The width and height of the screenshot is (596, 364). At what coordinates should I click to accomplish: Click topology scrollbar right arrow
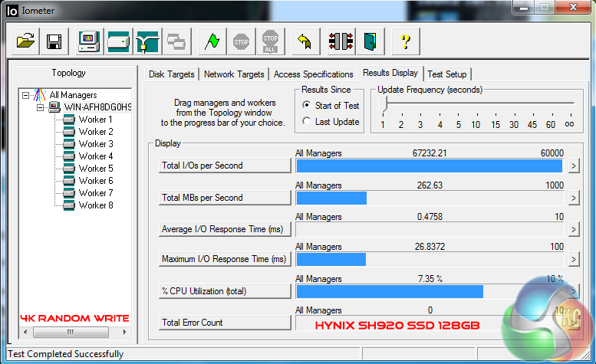tap(124, 332)
